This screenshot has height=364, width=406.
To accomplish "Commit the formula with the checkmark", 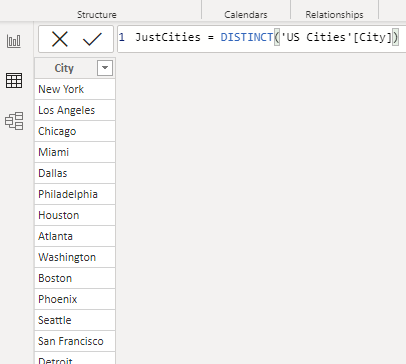I will coord(92,39).
